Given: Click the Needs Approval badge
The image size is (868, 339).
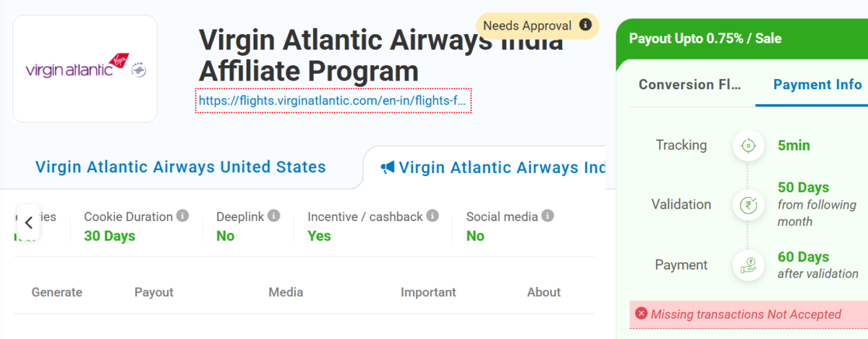Looking at the screenshot, I should pos(528,26).
